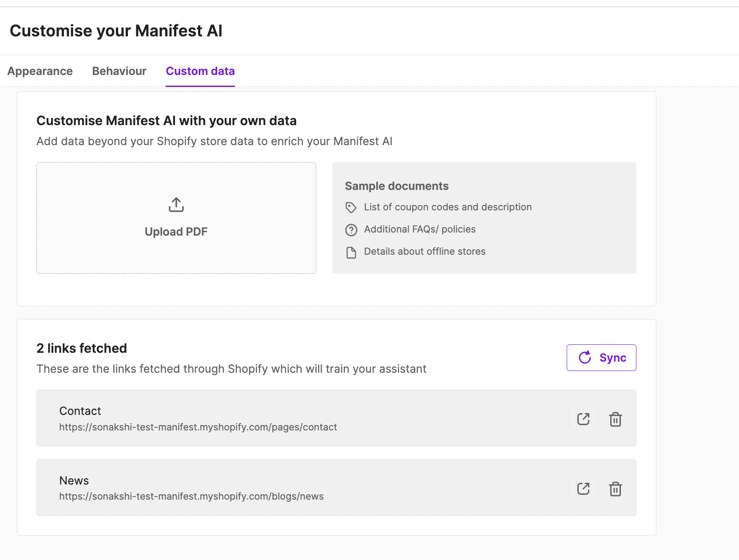Open the Behaviour tab
Viewport: 739px width, 560px height.
pos(119,71)
